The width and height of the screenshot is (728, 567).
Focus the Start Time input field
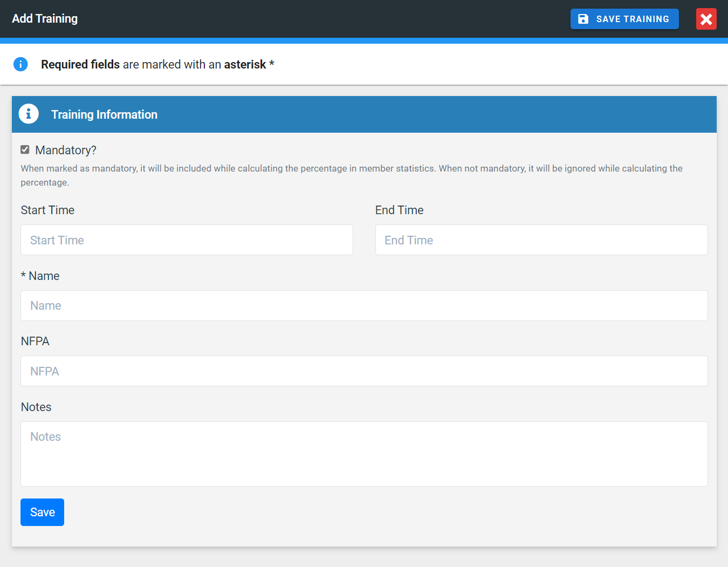click(x=187, y=240)
